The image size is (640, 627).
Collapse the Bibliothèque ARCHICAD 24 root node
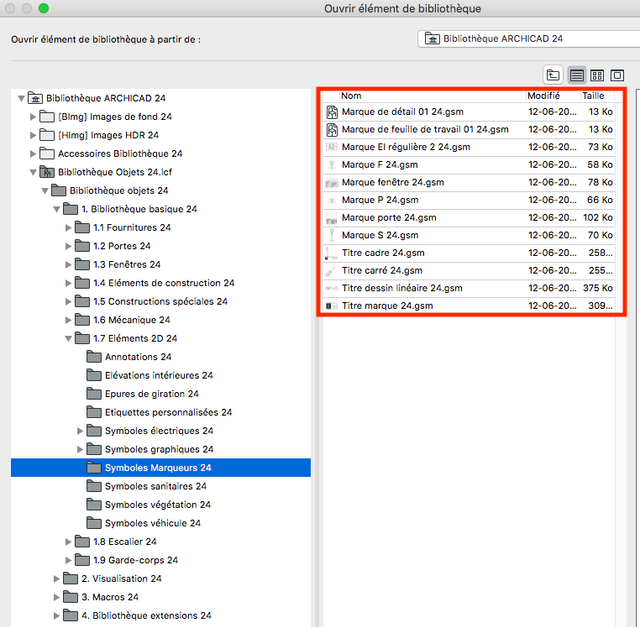click(21, 98)
